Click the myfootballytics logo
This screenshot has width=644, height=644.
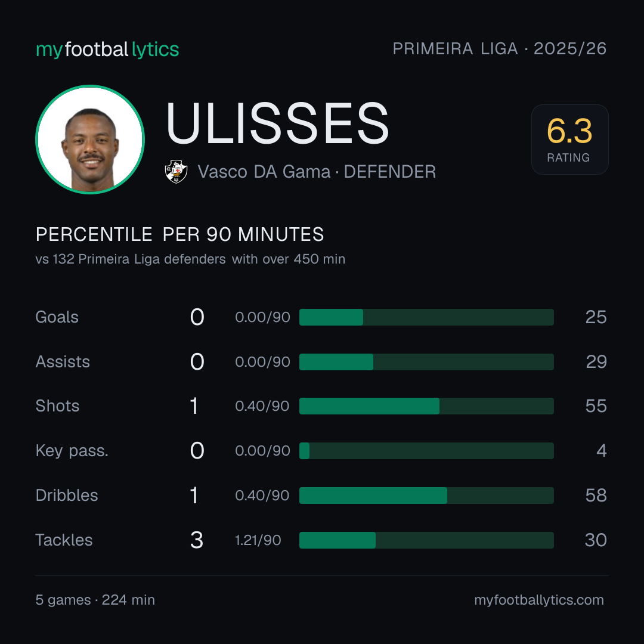(107, 49)
